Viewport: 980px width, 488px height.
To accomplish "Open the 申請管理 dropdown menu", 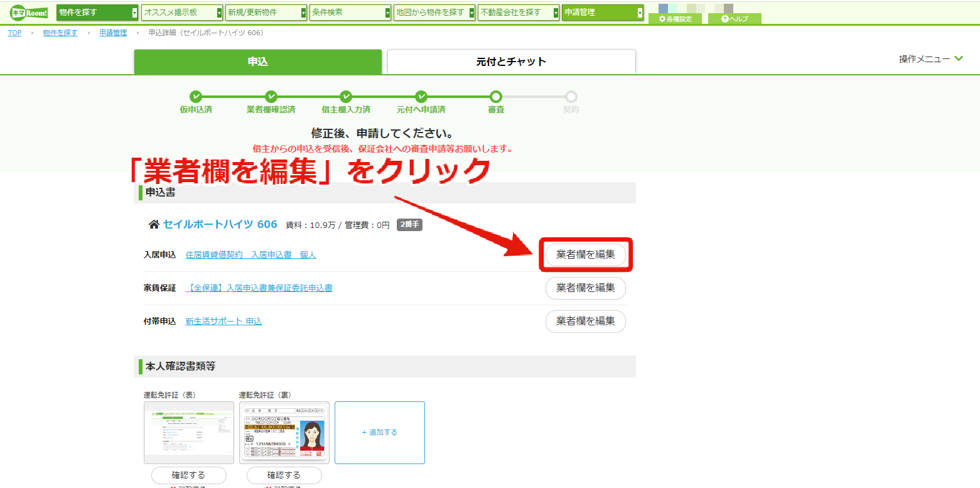I will (603, 13).
